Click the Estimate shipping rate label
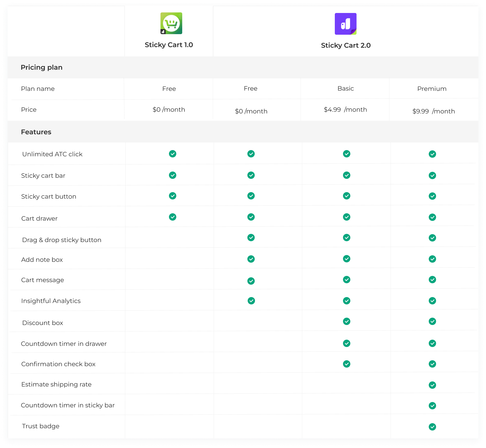 coord(56,385)
